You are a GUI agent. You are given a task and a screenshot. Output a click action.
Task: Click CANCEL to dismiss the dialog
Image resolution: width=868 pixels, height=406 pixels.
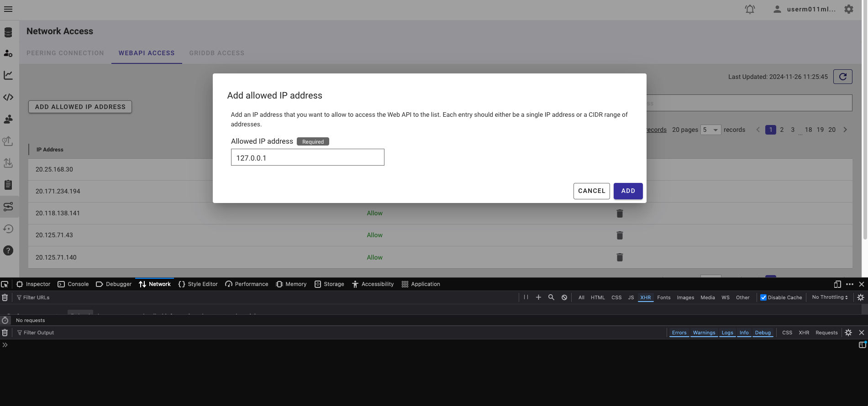591,191
